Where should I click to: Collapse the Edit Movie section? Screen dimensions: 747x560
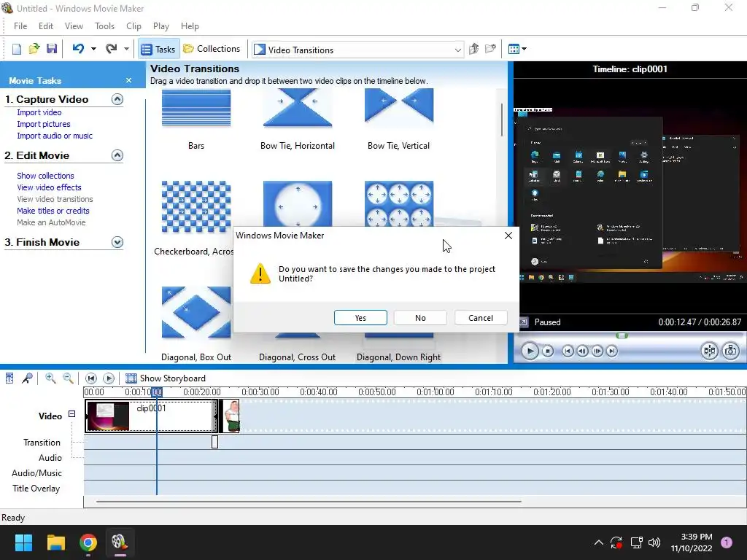pos(117,155)
